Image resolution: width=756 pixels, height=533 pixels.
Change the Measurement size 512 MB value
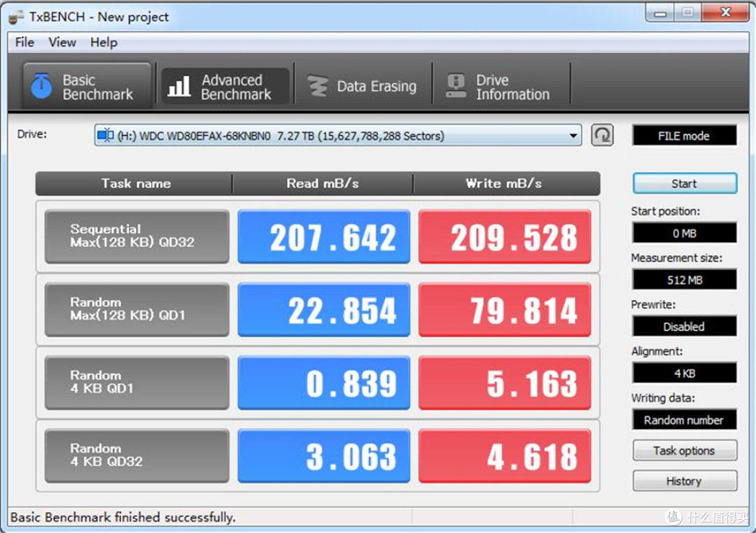(684, 280)
